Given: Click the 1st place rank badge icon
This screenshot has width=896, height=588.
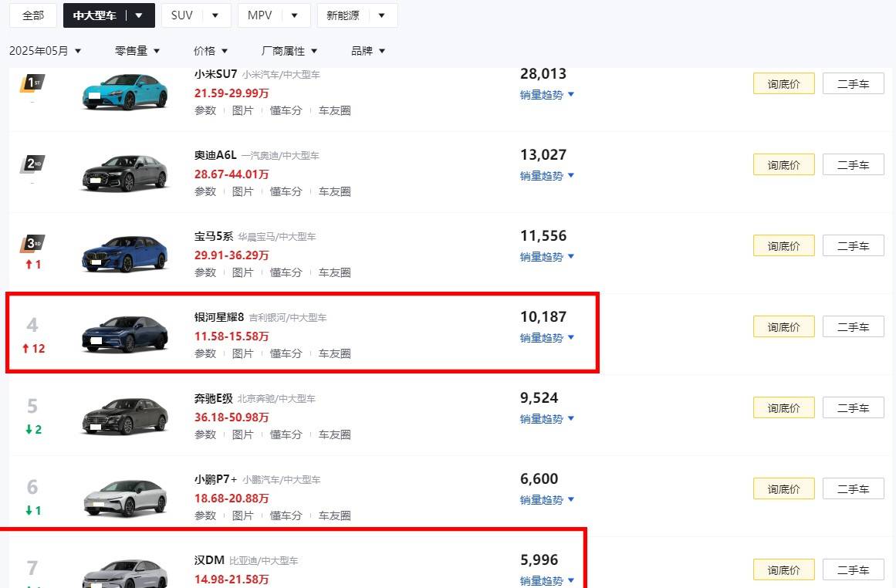Looking at the screenshot, I should pyautogui.click(x=32, y=83).
